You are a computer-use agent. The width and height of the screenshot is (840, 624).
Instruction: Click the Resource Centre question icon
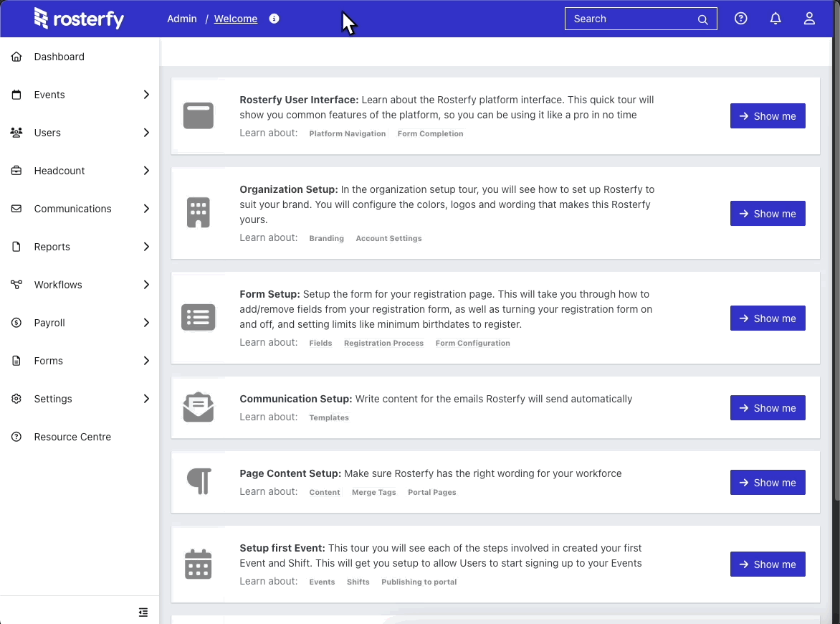point(16,437)
